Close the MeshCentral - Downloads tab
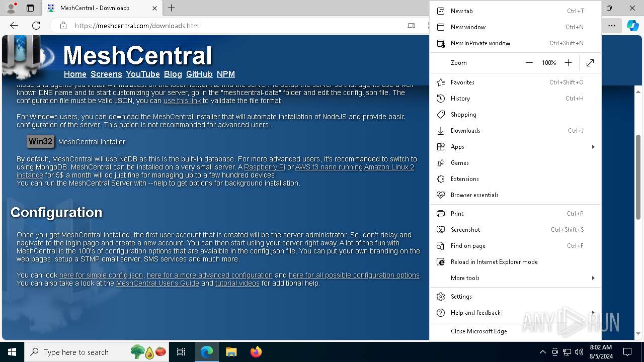Viewport: 644px width, 362px height. tap(154, 8)
